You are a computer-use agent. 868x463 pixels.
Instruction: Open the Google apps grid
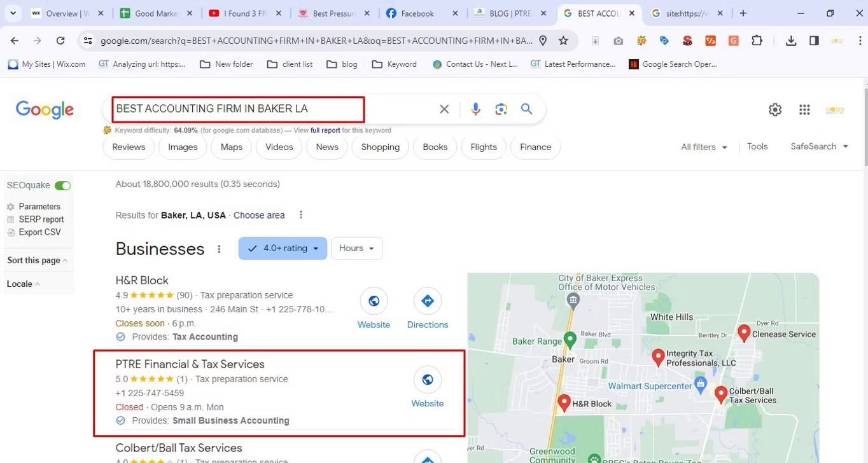click(x=804, y=109)
